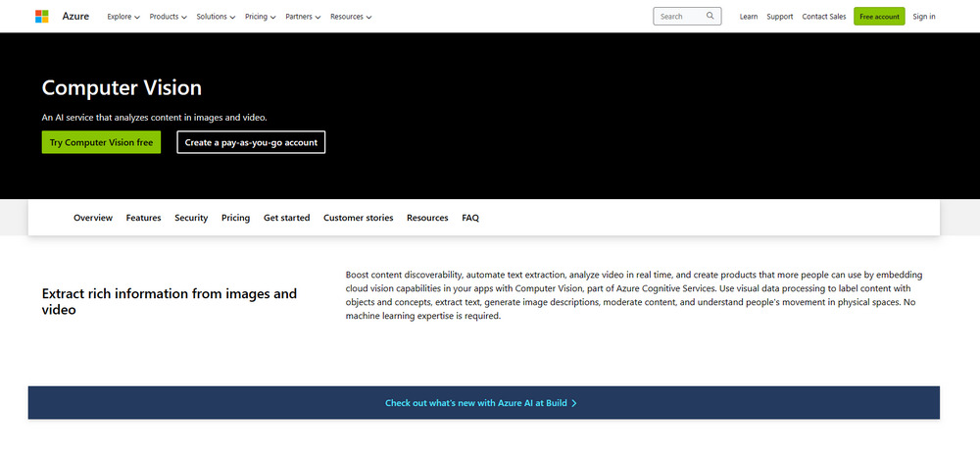Click the Microsoft logo icon

(x=42, y=17)
